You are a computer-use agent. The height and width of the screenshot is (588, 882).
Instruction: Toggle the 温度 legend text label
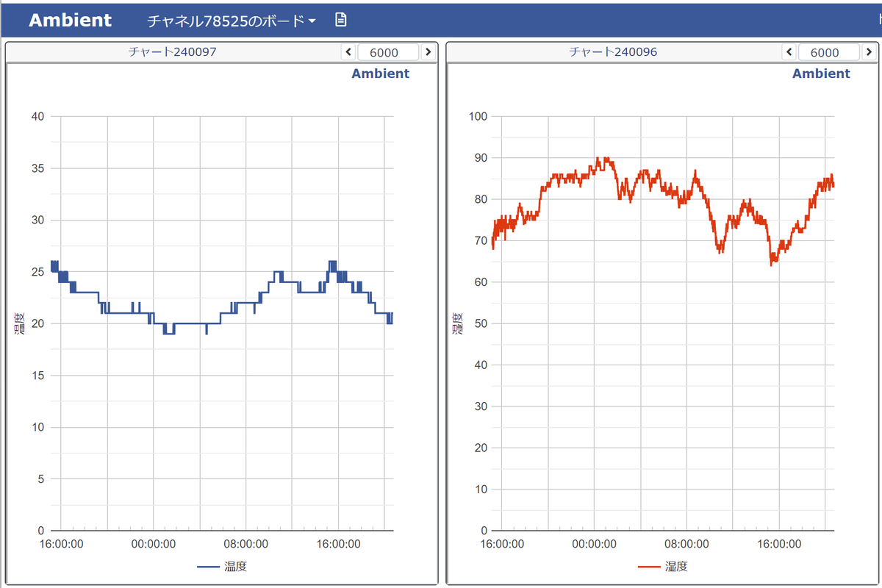pos(235,566)
